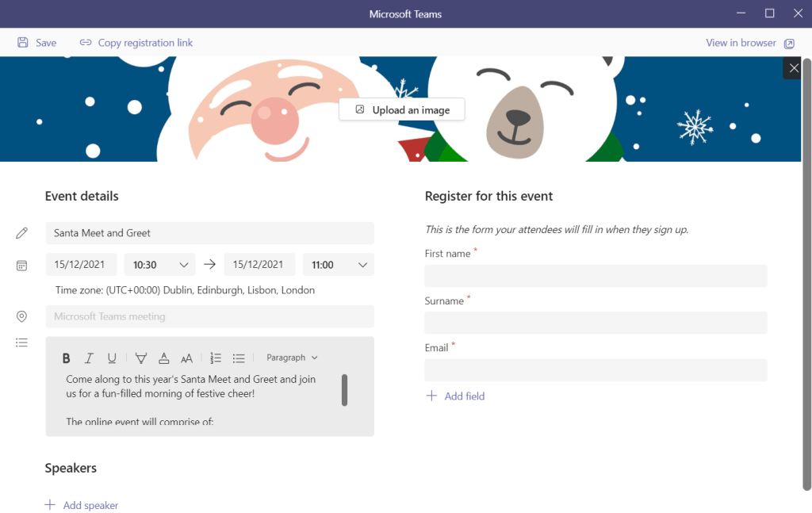Open the 10:30 start time dropdown
The image size is (812, 513).
[159, 264]
